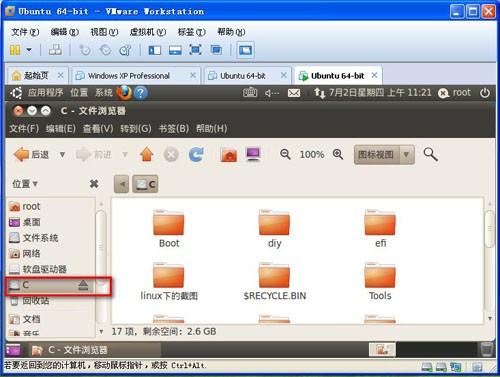Toggle the VMware sidebar view icon
This screenshot has height=377, width=500.
pos(155,50)
